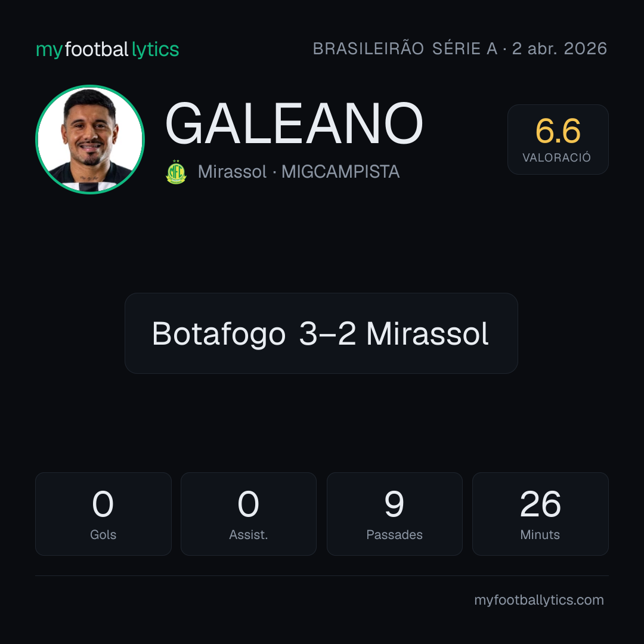Image resolution: width=644 pixels, height=644 pixels.
Task: Click the Botafogo team name in score
Action: tap(219, 333)
